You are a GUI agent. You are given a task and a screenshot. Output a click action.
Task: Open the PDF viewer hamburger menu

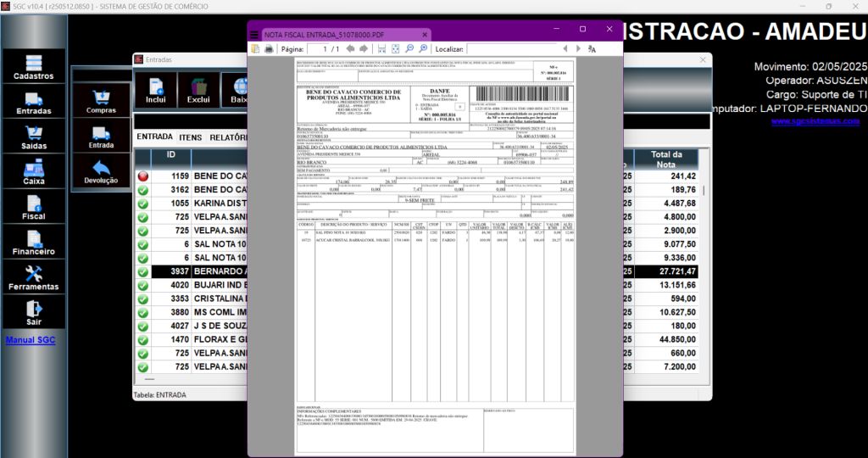coord(254,34)
